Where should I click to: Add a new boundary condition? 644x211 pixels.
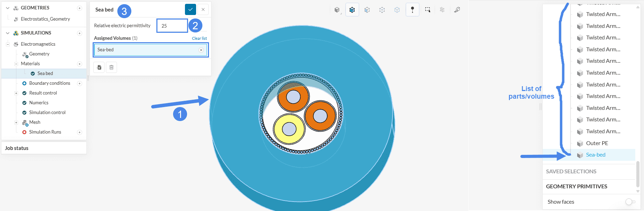[x=79, y=83]
